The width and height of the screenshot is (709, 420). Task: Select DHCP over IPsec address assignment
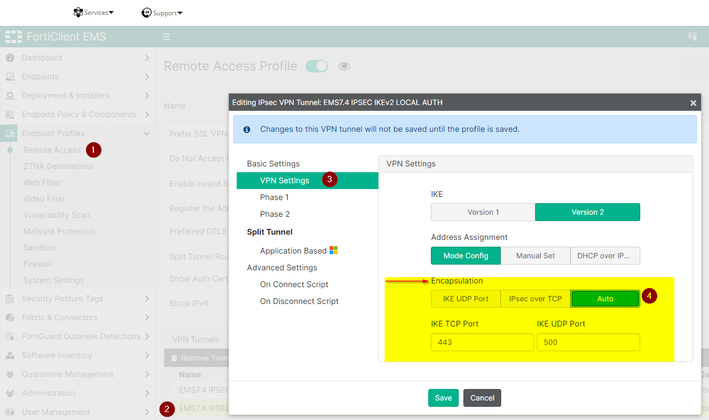[x=605, y=256]
